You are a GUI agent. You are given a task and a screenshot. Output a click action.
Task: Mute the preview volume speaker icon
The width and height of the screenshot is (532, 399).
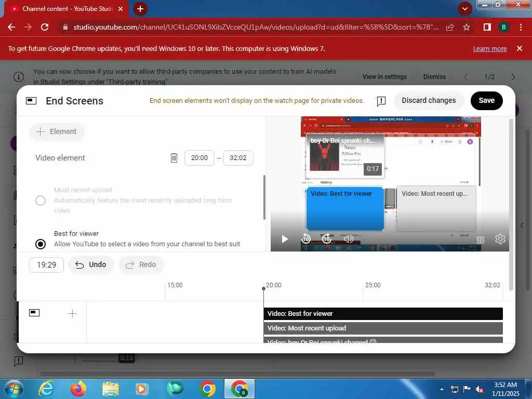(x=349, y=239)
